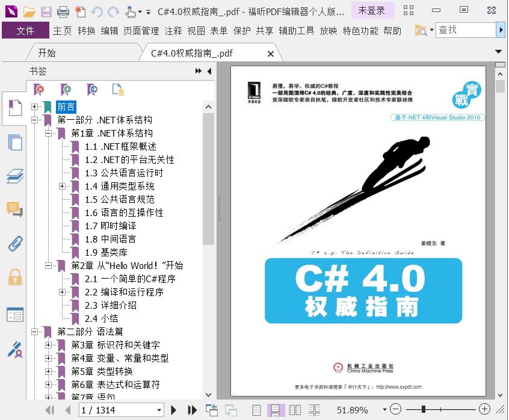Zoom out with the minus button

click(395, 409)
